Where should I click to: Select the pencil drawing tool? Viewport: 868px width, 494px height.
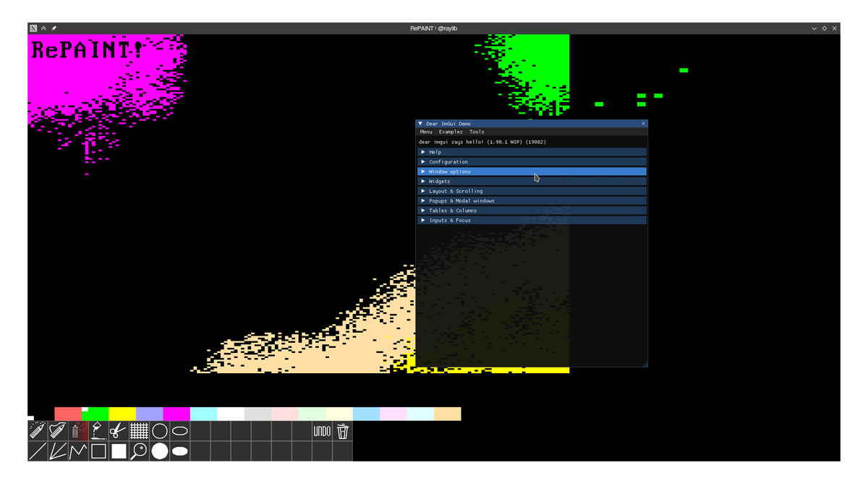click(38, 431)
